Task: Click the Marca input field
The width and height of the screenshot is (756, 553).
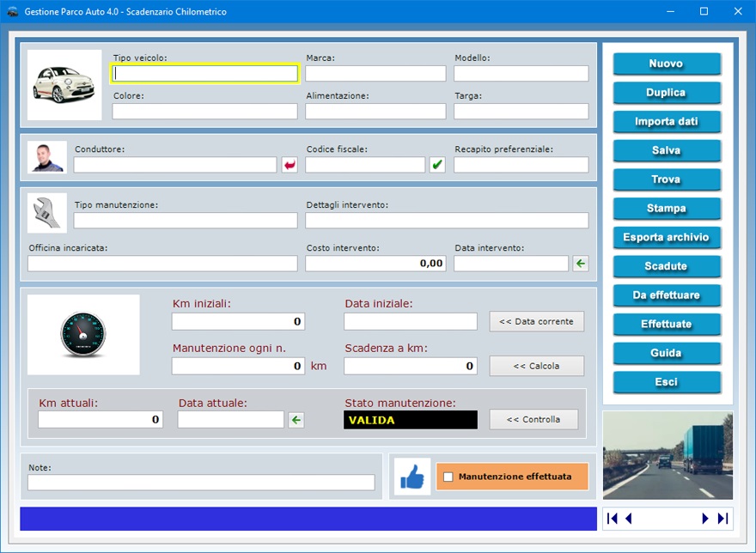Action: (x=375, y=73)
